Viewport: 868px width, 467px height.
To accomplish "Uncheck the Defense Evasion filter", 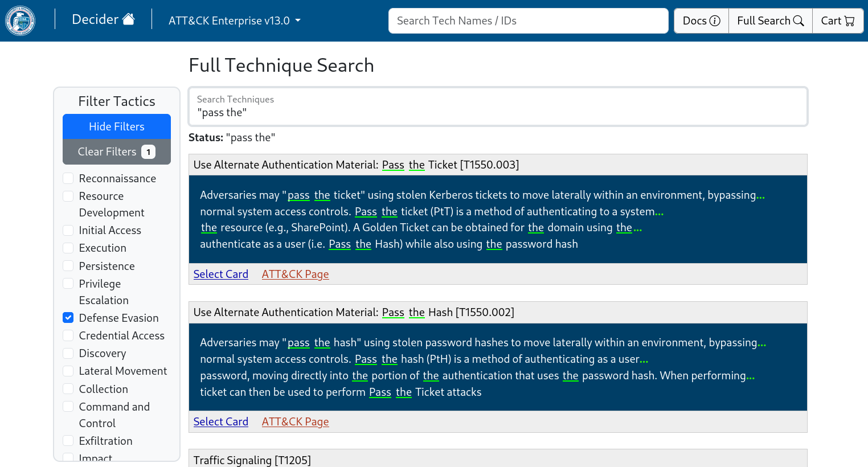I will point(68,318).
